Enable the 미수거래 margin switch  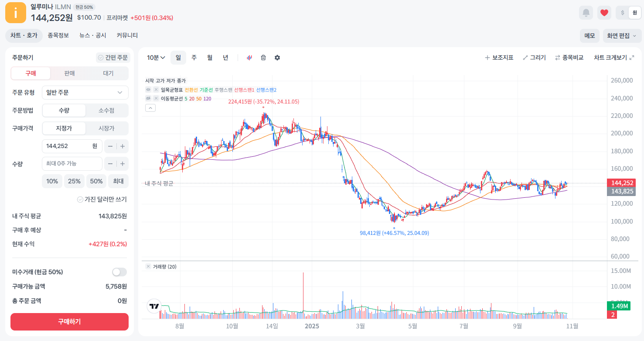coord(119,272)
